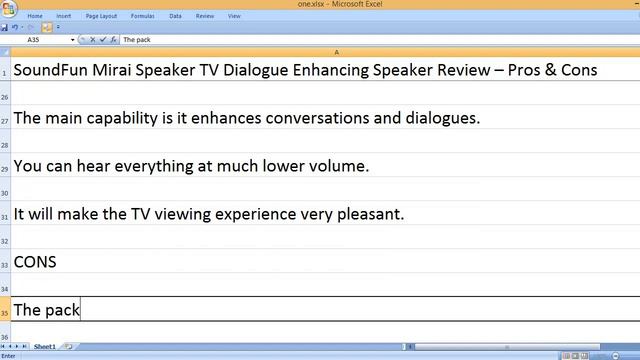The image size is (640, 360).
Task: Cancel the cell entry with X
Action: [x=93, y=40]
